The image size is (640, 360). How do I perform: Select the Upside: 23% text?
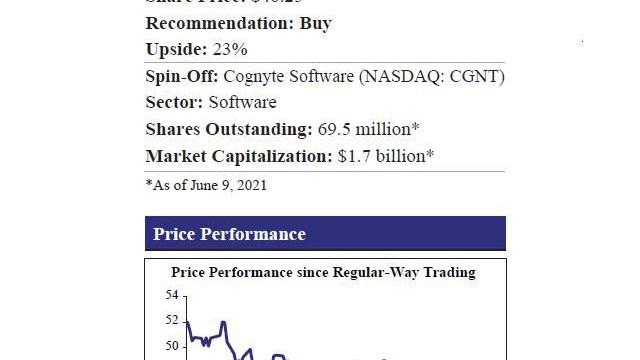pos(196,49)
